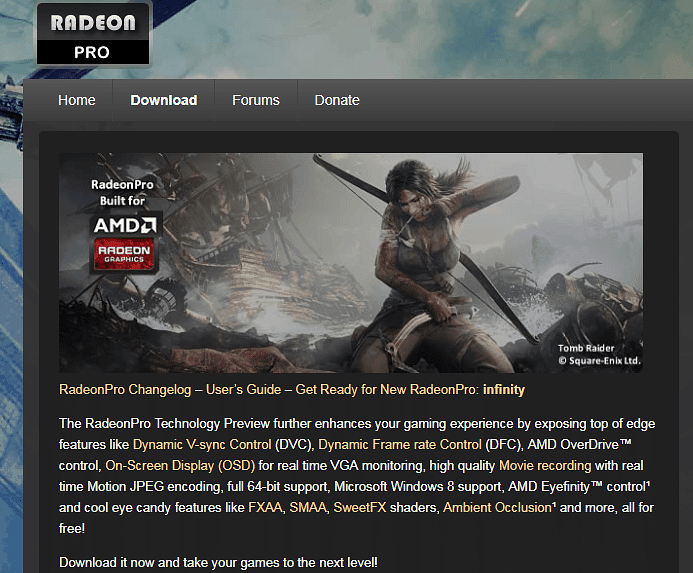The image size is (693, 573).
Task: Click the Tomb Raider banner image
Action: click(351, 263)
